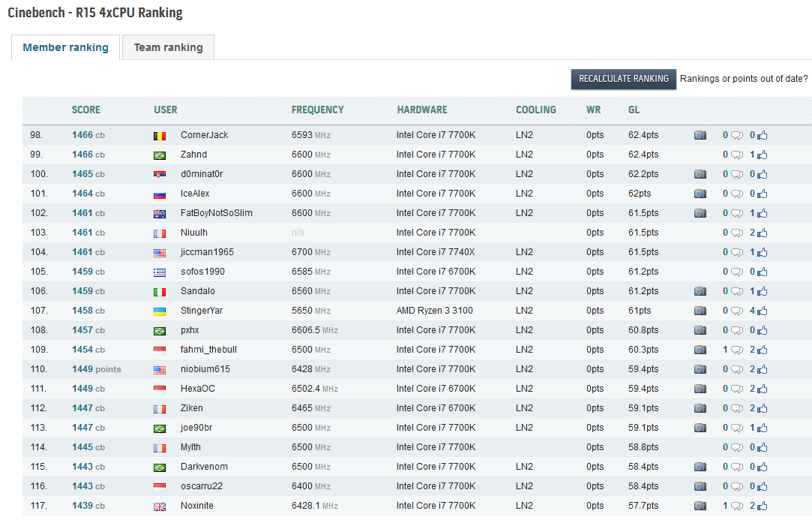Screen dimensions: 812x523
Task: Click Belgium flag next to CornerJack
Action: [160, 136]
